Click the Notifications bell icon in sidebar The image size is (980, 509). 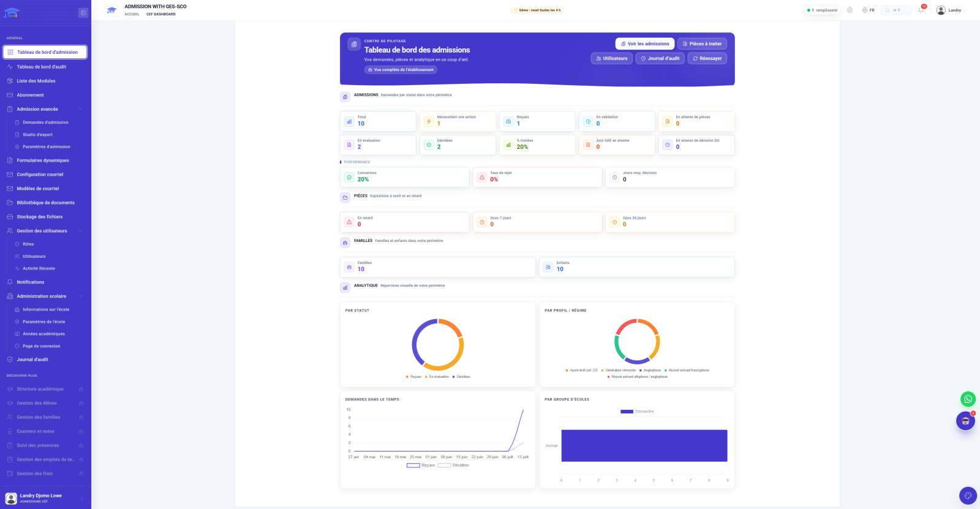coord(10,282)
